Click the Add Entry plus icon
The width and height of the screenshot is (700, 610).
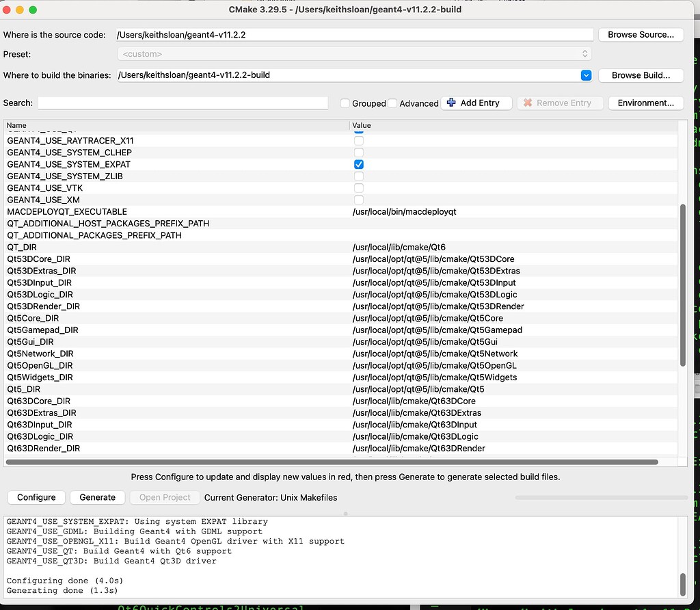pyautogui.click(x=451, y=103)
